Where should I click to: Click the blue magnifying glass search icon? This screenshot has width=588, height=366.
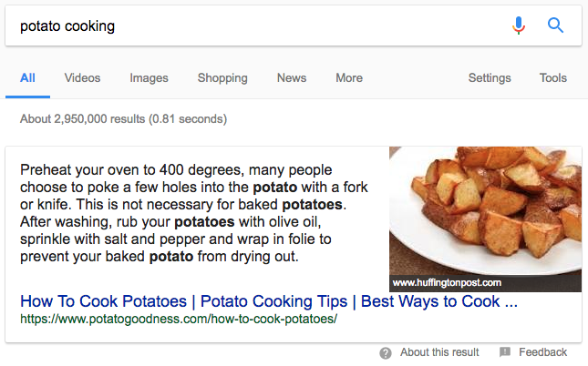coord(555,25)
